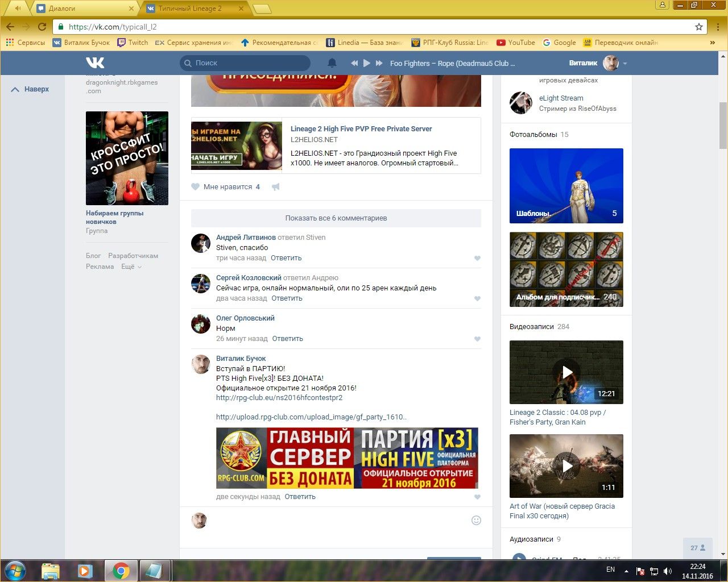728x582 pixels.
Task: Open Разработчикам footer link
Action: click(133, 256)
